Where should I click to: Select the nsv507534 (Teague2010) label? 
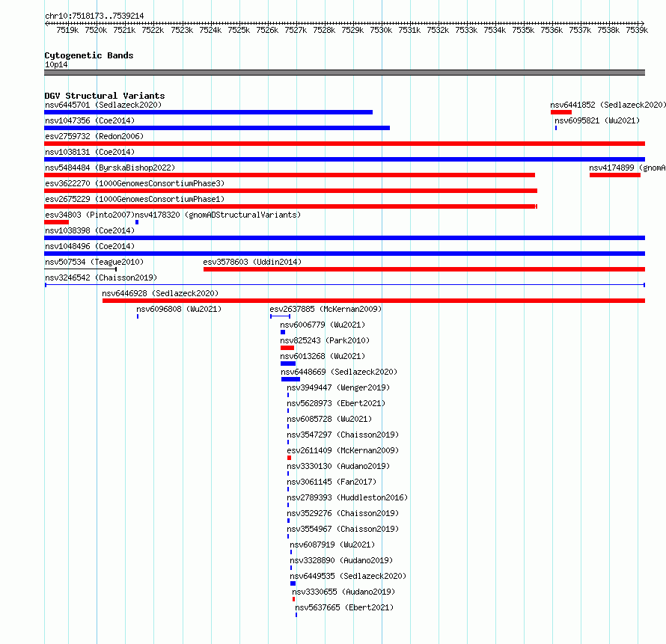tap(94, 262)
